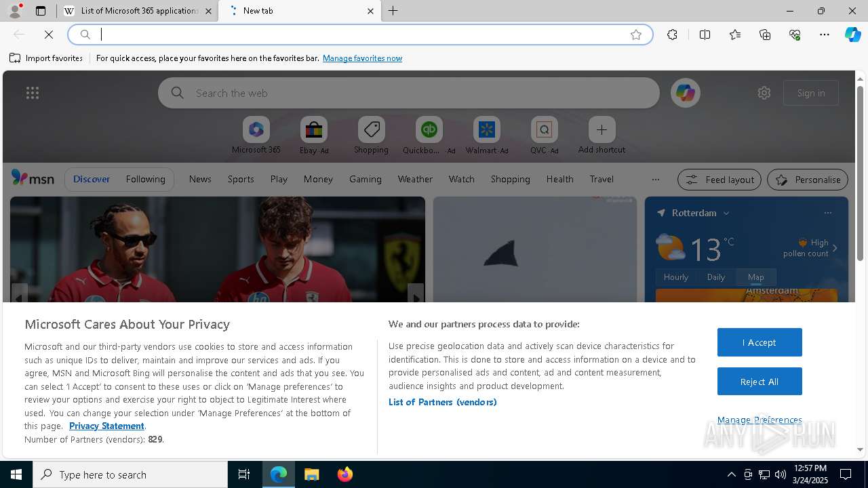Open File Explorer from taskbar
868x488 pixels.
tap(311, 474)
